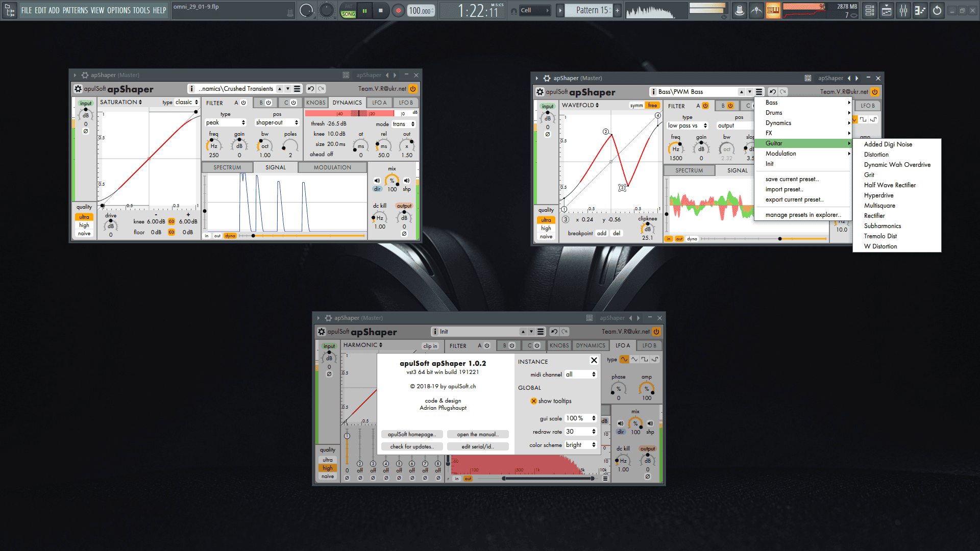Image resolution: width=980 pixels, height=551 pixels.
Task: Open the apShaper gear settings in top-left plugin
Action: pos(78,89)
